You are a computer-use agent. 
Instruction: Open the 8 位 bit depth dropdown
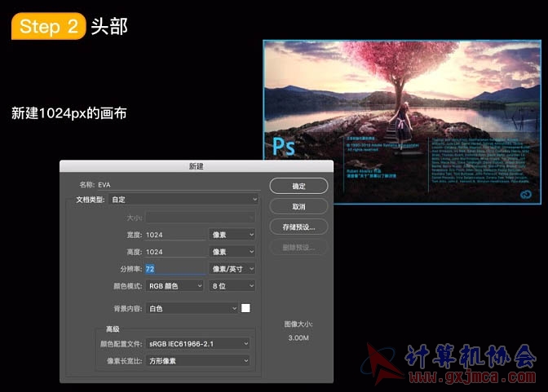[x=232, y=286]
